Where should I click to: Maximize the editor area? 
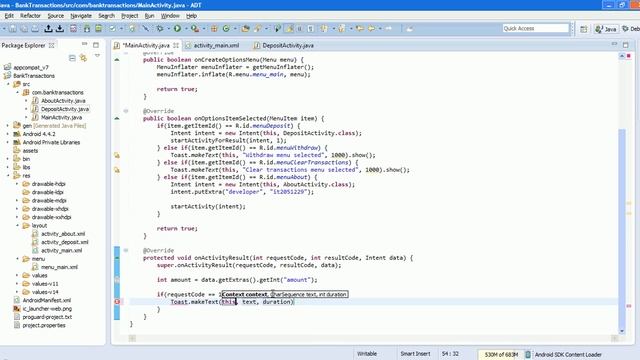coord(626,45)
